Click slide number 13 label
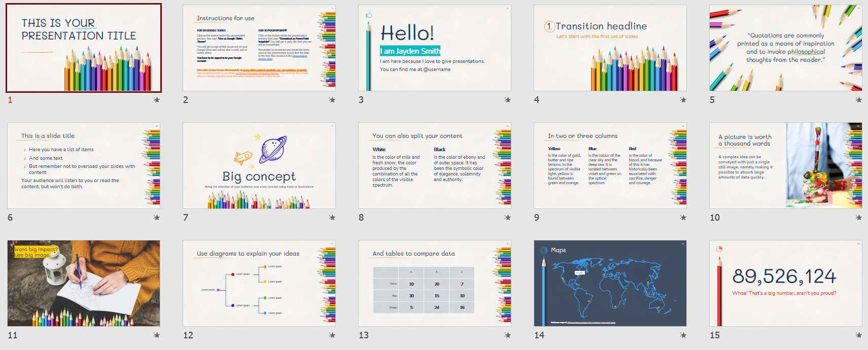Image resolution: width=868 pixels, height=350 pixels. tap(364, 335)
